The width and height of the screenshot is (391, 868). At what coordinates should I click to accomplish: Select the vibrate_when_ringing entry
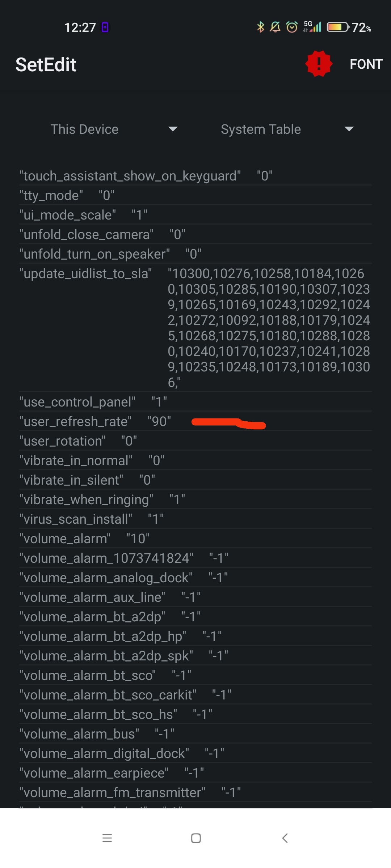[195, 499]
